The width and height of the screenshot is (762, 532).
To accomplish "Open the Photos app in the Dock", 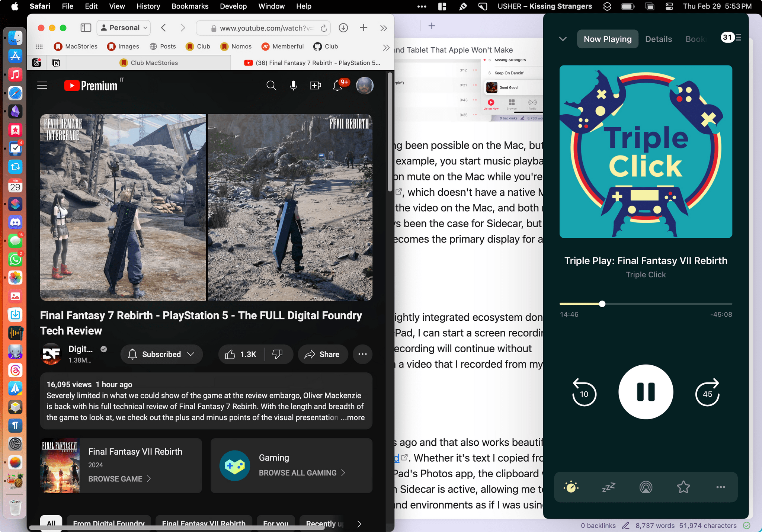I will pyautogui.click(x=15, y=278).
